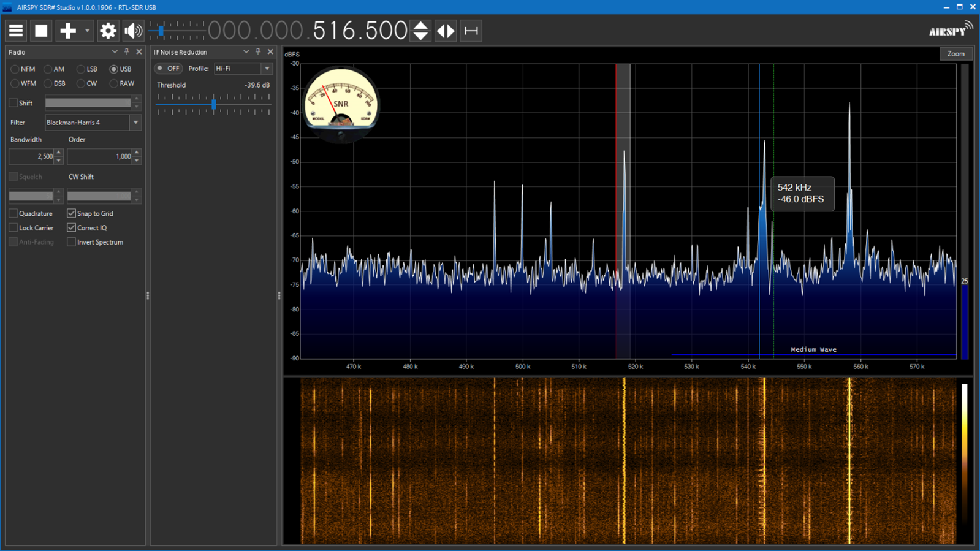Step frequency up with the up arrow

pos(420,25)
